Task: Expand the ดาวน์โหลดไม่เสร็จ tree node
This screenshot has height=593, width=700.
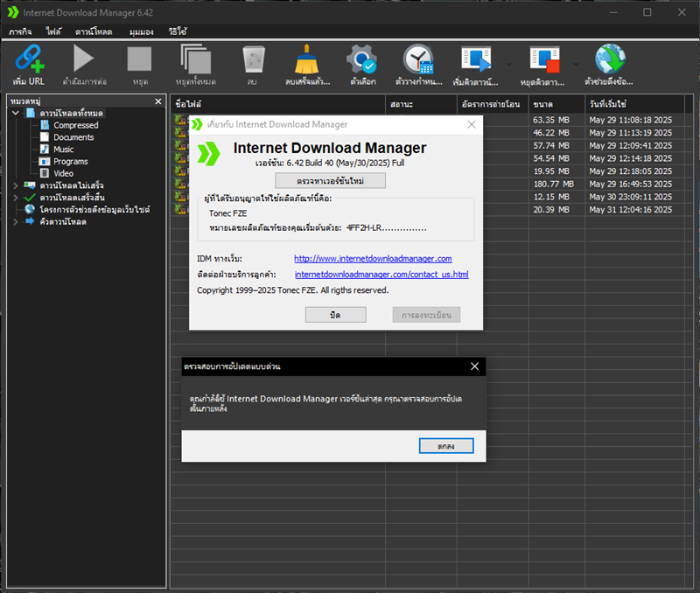Action: 16,185
